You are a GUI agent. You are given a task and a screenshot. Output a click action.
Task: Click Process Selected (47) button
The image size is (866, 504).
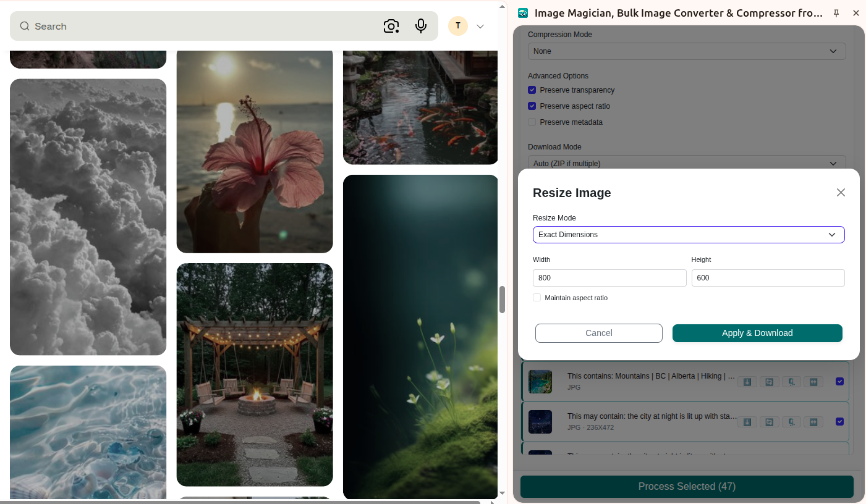[687, 487]
